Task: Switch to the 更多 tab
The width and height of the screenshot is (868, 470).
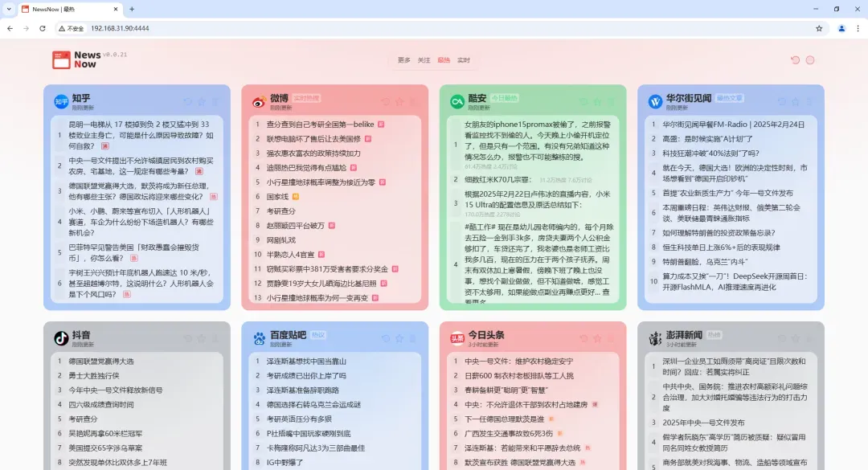Action: point(404,60)
